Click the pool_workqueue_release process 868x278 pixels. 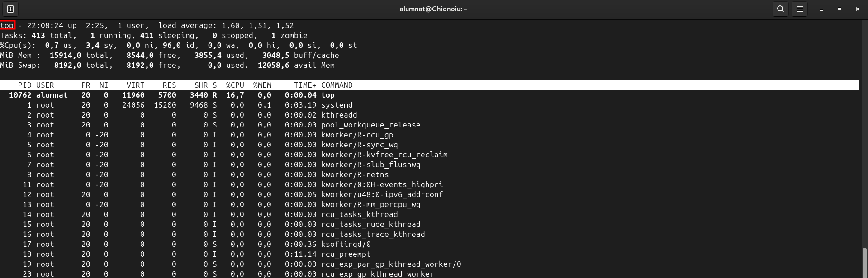point(370,125)
